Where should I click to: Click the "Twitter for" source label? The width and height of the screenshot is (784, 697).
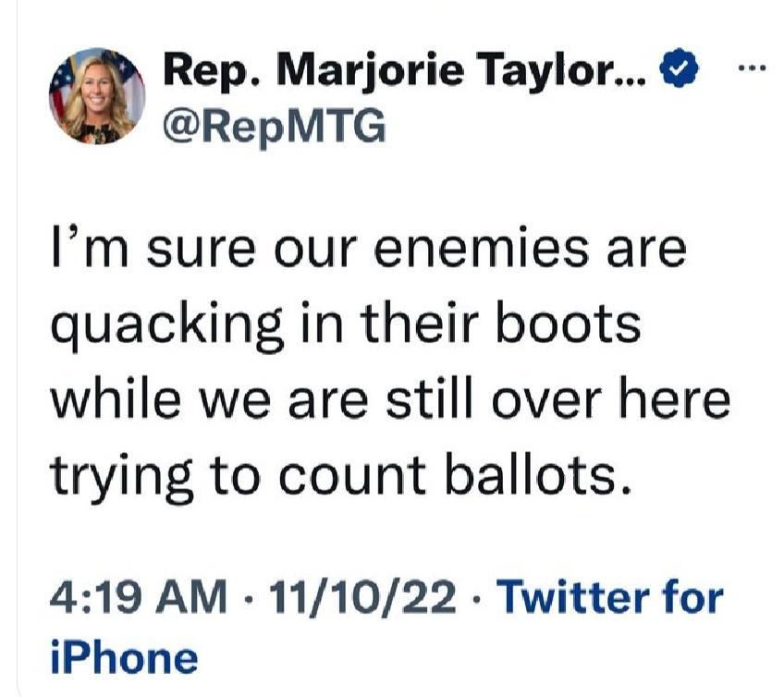coord(610,598)
